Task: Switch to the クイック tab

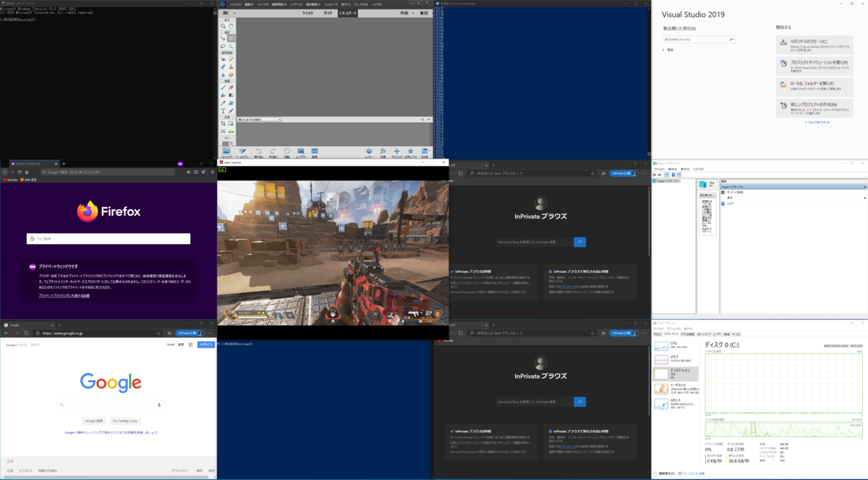Action: pyautogui.click(x=307, y=13)
